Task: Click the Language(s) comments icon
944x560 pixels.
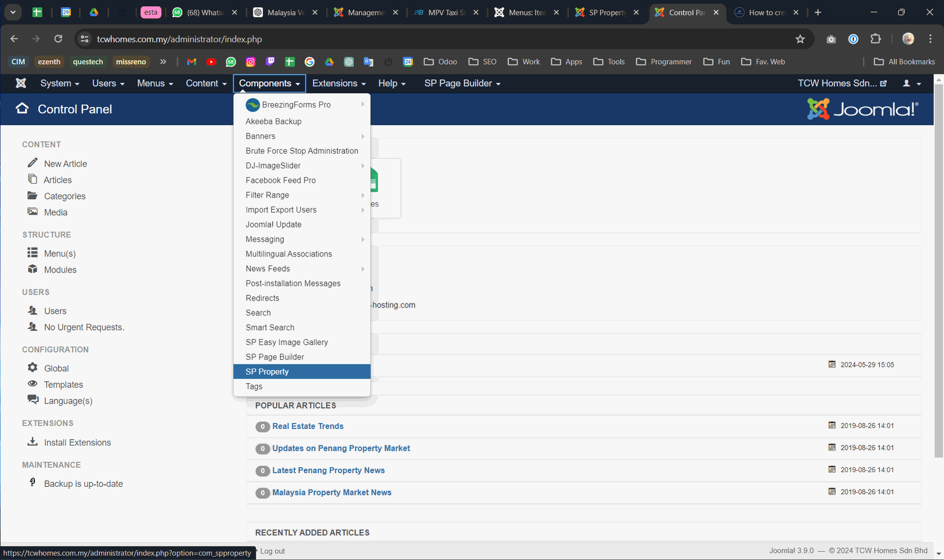Action: click(x=32, y=400)
